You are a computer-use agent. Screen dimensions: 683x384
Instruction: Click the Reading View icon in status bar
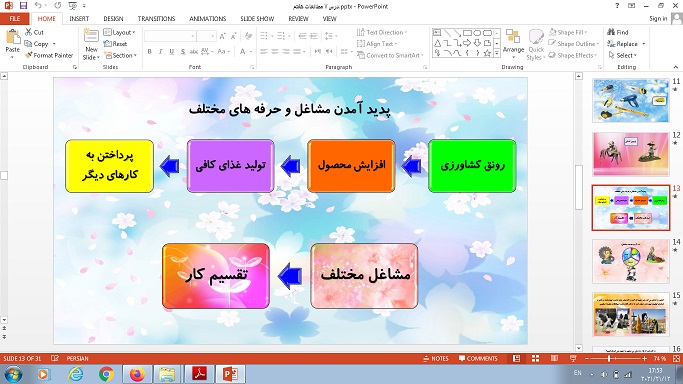tap(554, 358)
